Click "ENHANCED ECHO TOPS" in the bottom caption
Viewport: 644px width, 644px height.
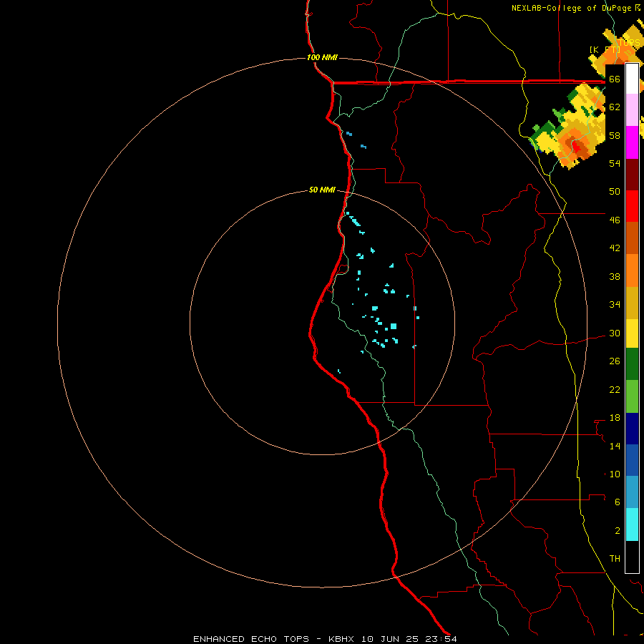tap(251, 639)
